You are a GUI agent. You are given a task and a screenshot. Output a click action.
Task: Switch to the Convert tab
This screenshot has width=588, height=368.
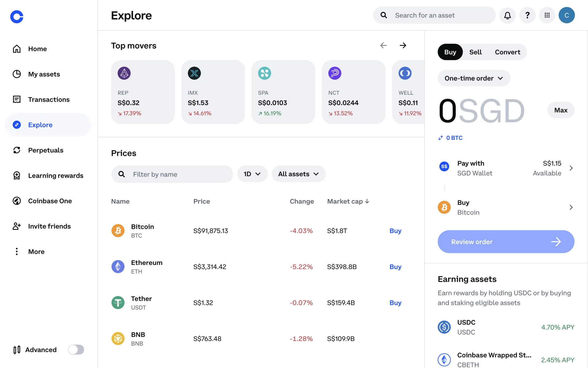507,52
